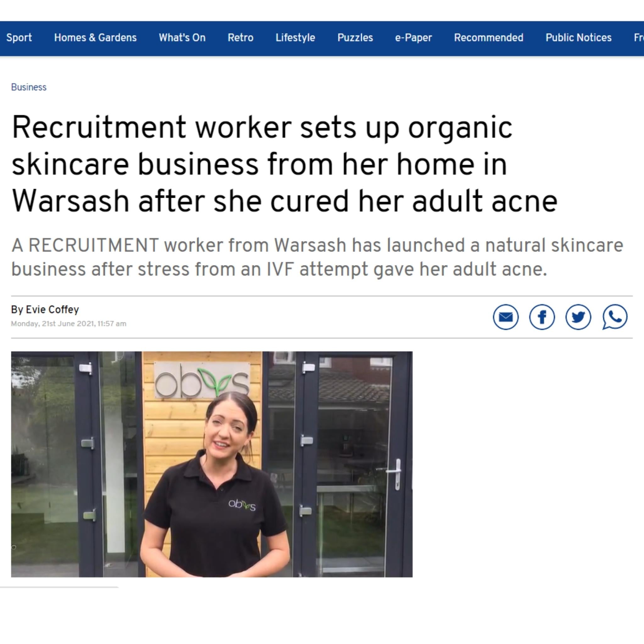Share article on Facebook
Screen dimensions: 644x644
click(542, 317)
